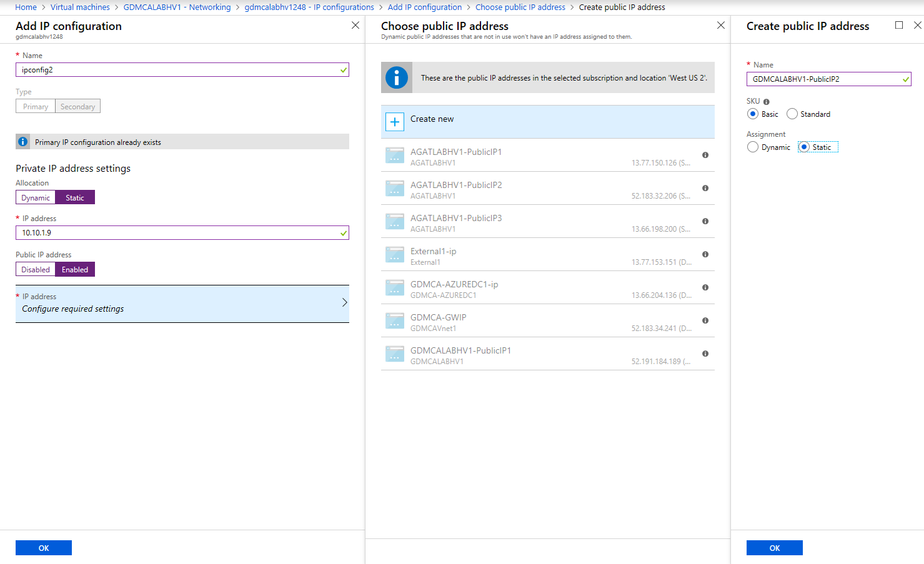Click the GDMCALABHV1-PublicIP2 name field

[829, 79]
